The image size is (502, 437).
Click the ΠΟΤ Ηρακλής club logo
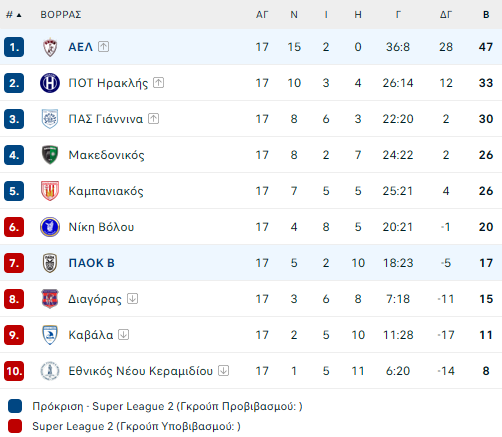click(x=50, y=83)
